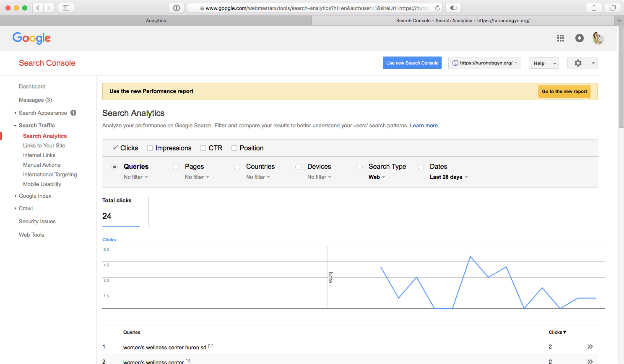Collapse the Search Traffic section
This screenshot has width=624, height=364.
[16, 126]
